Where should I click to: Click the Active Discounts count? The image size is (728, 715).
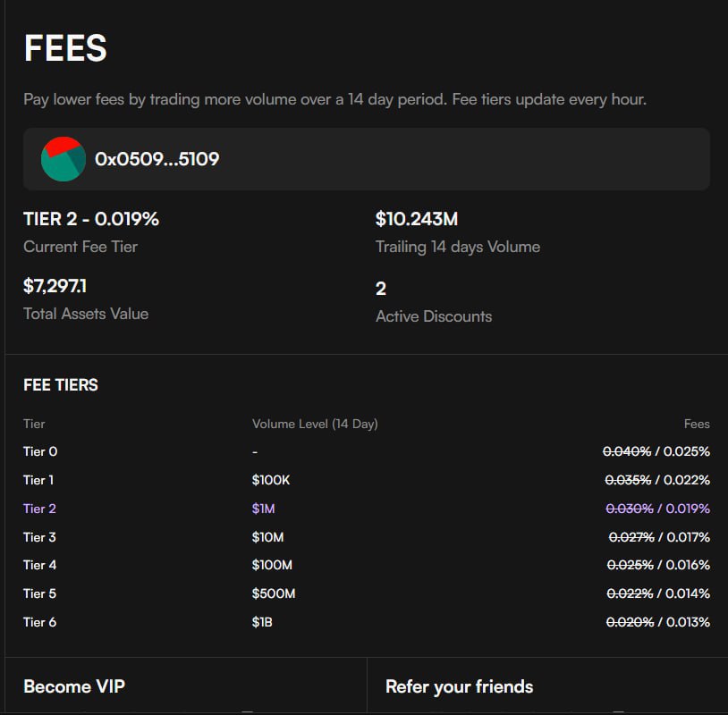(381, 289)
